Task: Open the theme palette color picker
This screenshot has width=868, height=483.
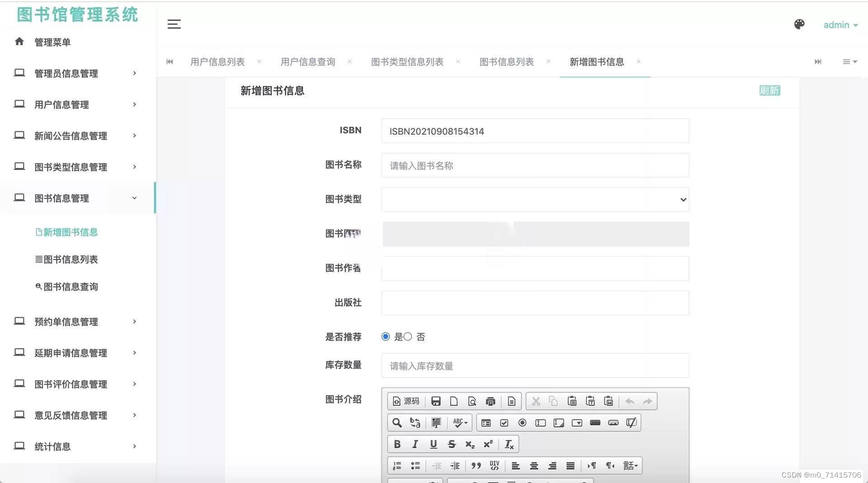Action: (799, 24)
